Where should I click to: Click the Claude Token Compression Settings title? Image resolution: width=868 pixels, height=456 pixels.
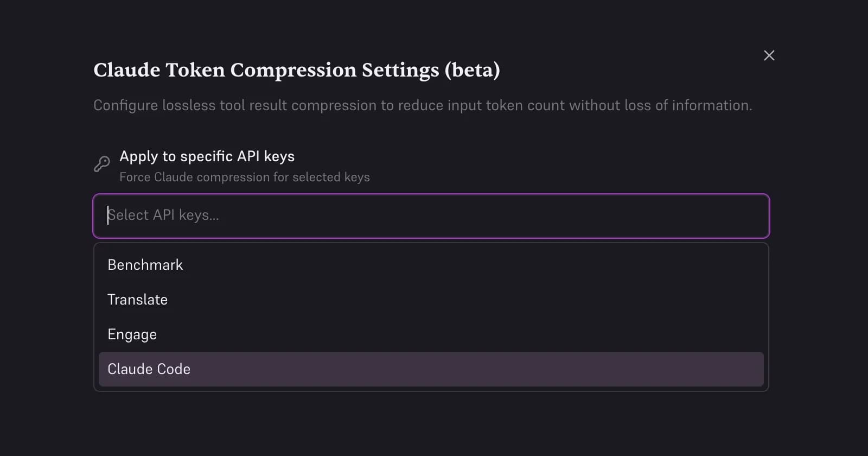297,70
